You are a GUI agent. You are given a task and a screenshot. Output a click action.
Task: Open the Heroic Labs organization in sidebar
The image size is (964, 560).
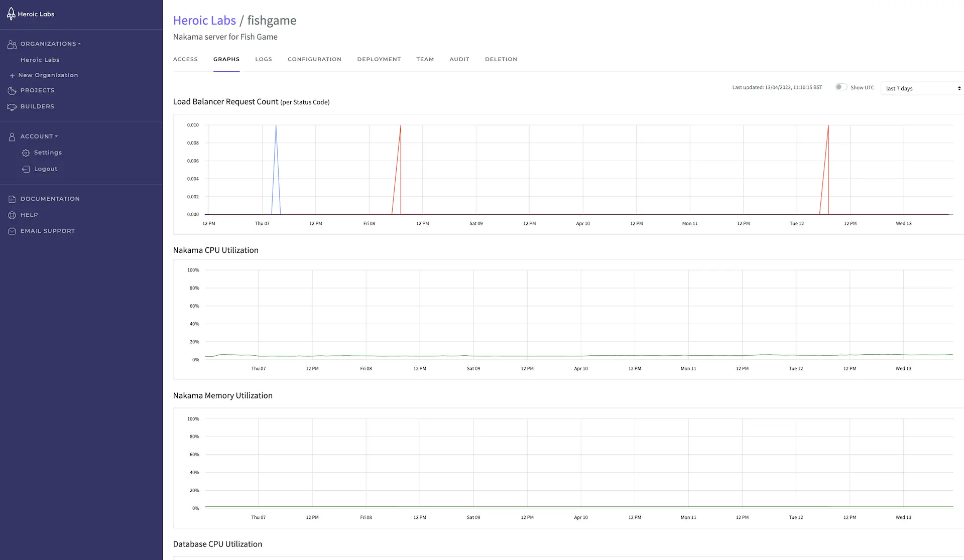click(x=40, y=60)
